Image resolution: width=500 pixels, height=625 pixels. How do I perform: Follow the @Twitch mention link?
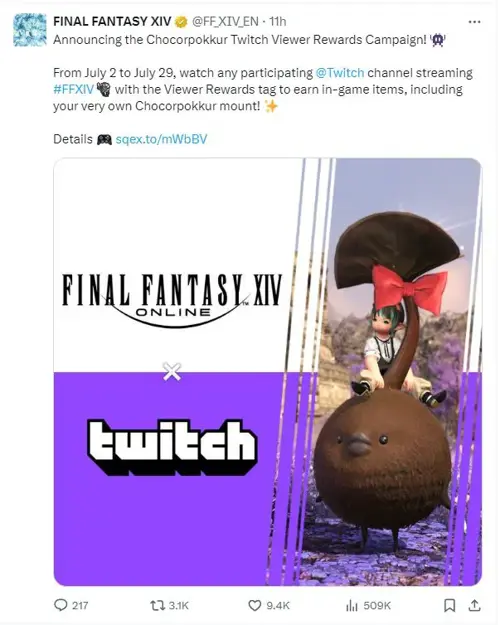tap(340, 73)
